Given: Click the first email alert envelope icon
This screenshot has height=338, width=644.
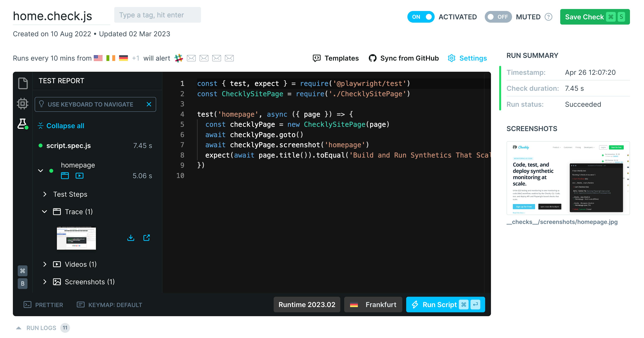Looking at the screenshot, I should pyautogui.click(x=191, y=58).
